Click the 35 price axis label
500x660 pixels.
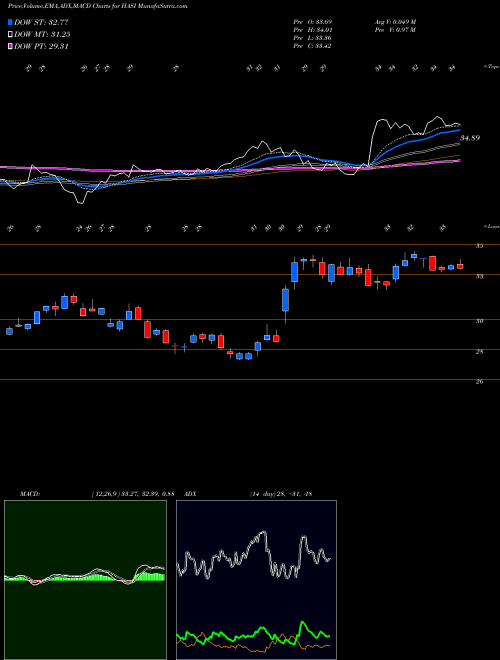tap(480, 246)
